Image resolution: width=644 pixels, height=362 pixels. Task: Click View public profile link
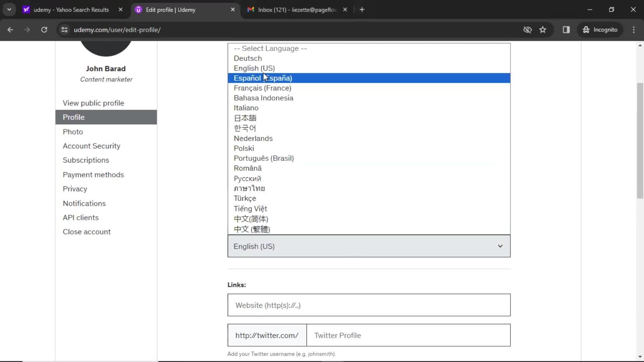93,103
